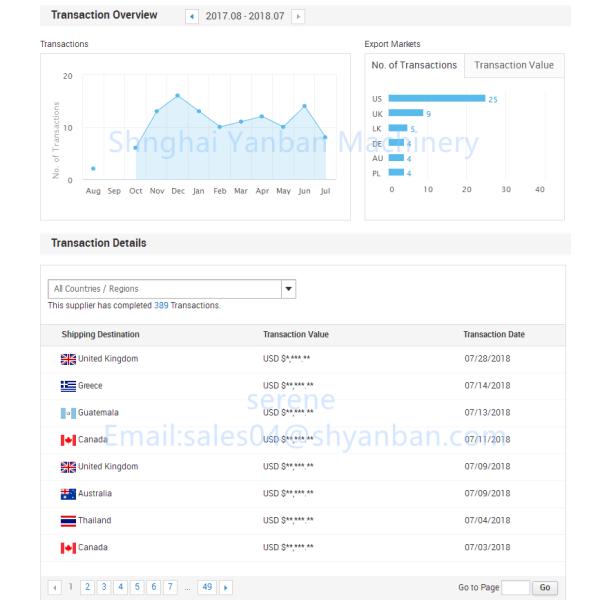Click the US bar in Export Markets chart

pos(436,99)
